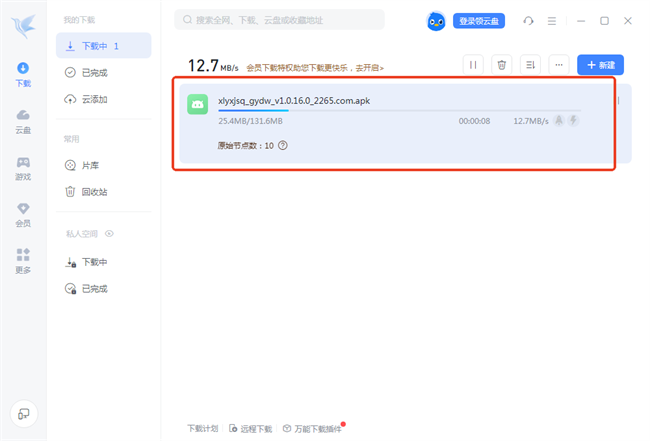Open the three-dot more options button
The width and height of the screenshot is (650, 441).
point(559,65)
